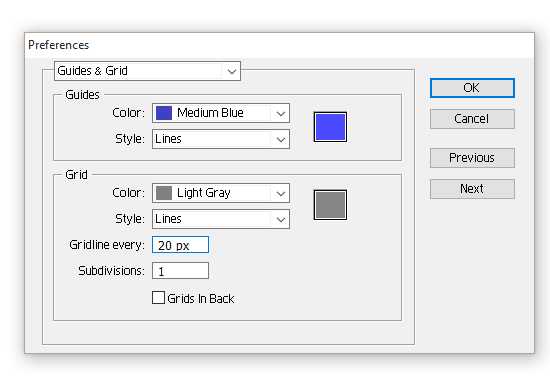Open the Grid Style dropdown
Screen dimensions: 550x391
[221, 219]
